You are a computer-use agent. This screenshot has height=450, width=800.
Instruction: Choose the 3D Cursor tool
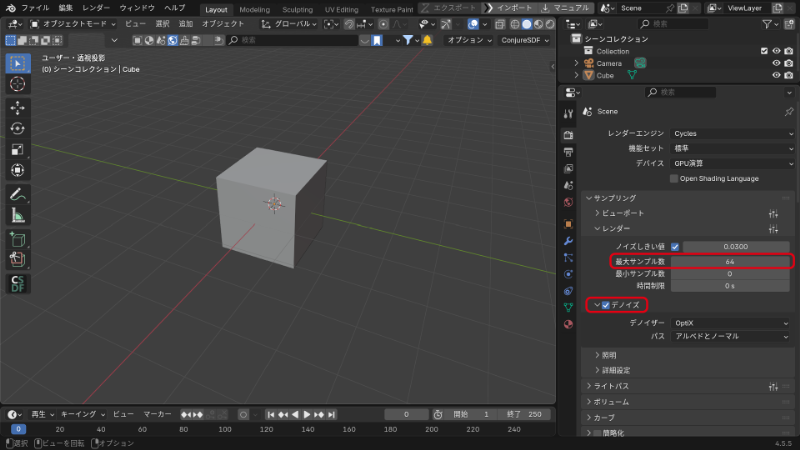pos(17,84)
